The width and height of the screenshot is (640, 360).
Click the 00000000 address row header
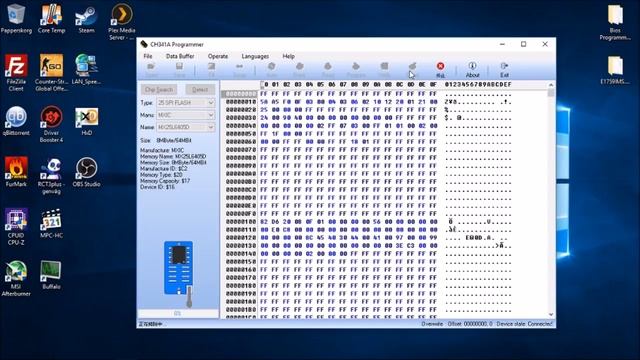point(241,94)
